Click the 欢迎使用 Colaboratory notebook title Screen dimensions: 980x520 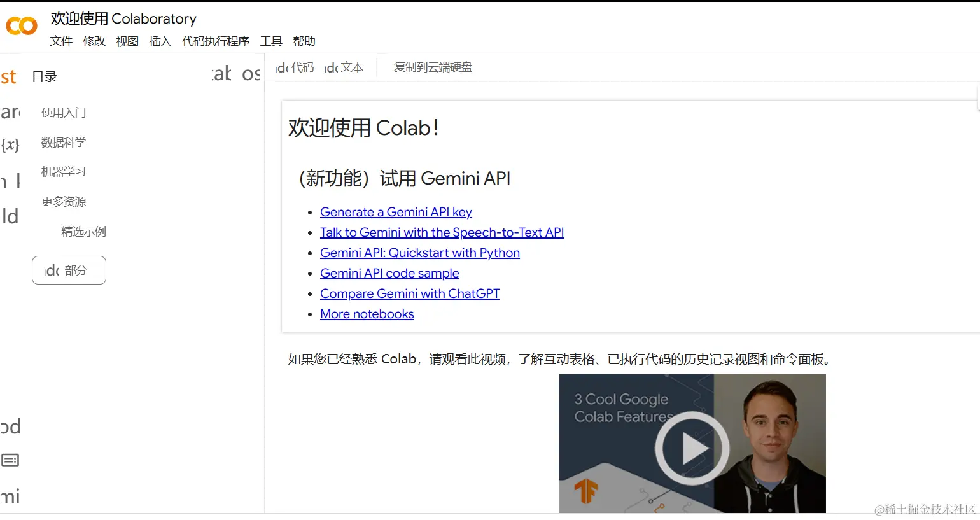tap(123, 19)
